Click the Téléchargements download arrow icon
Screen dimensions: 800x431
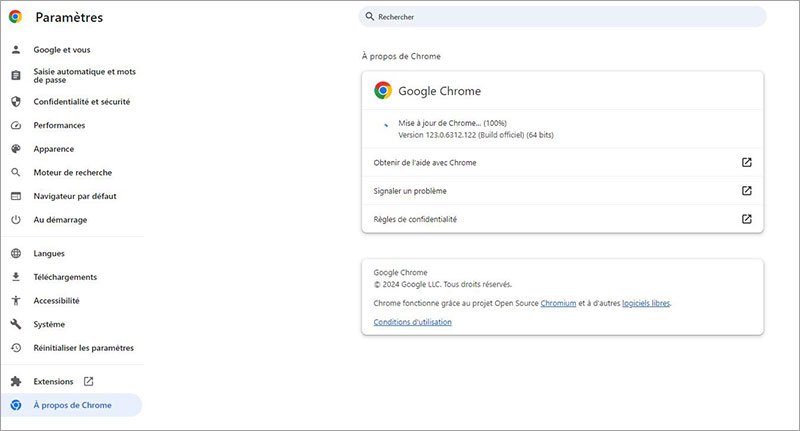click(15, 277)
